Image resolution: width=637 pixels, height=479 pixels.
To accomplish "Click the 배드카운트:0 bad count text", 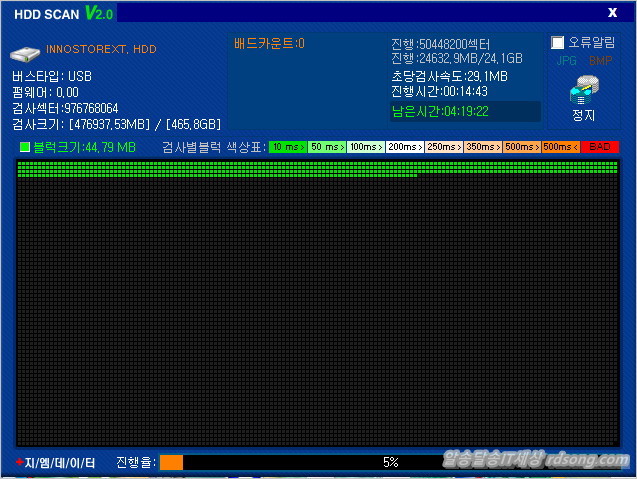I will [x=269, y=43].
